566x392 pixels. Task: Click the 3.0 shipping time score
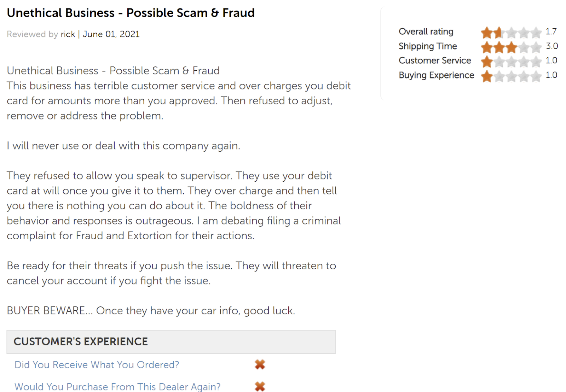coord(551,46)
